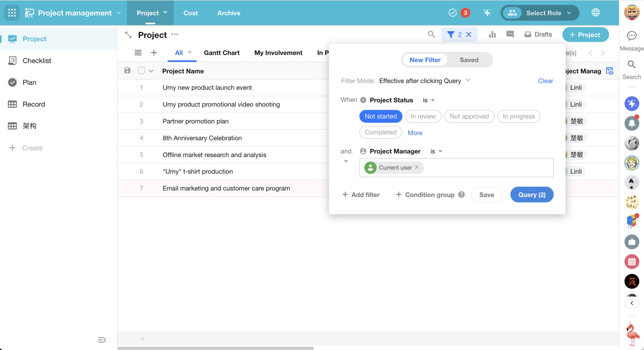Viewport: 644px width, 350px height.
Task: Tick the select-all checkbox in table header
Action: [141, 71]
